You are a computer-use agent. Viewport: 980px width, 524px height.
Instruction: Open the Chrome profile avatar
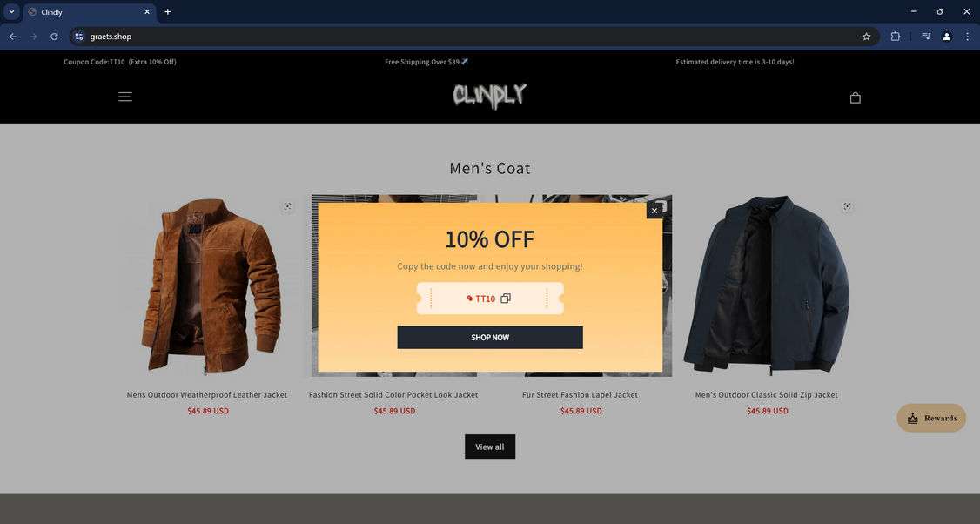pos(946,37)
